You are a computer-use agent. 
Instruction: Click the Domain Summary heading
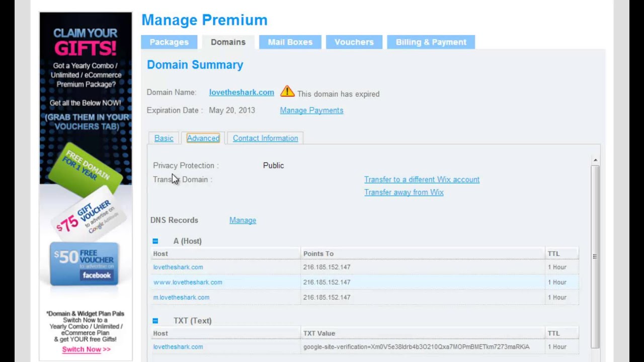[195, 65]
